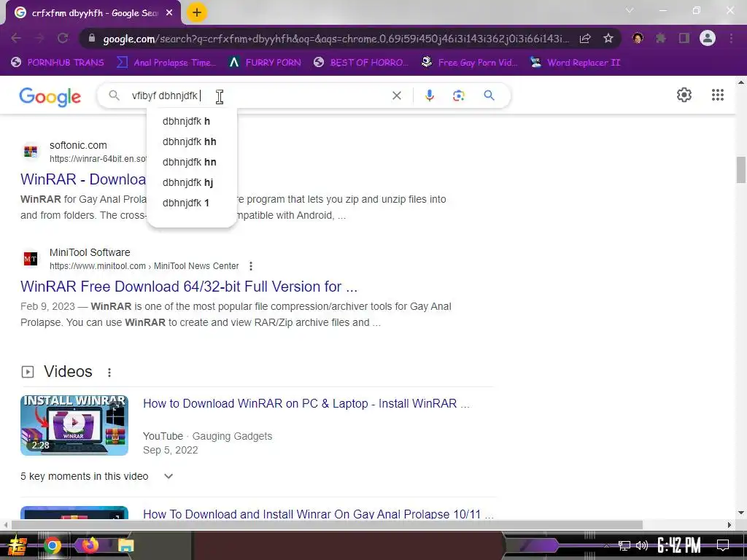Click the MiniTool Software favicon

pyautogui.click(x=31, y=259)
